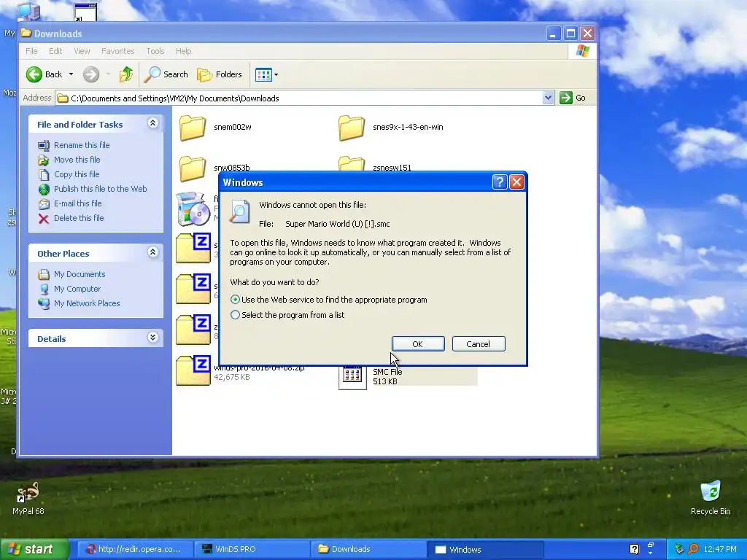Viewport: 747px width, 560px height.
Task: Toggle the Folders pane button
Action: tap(220, 74)
